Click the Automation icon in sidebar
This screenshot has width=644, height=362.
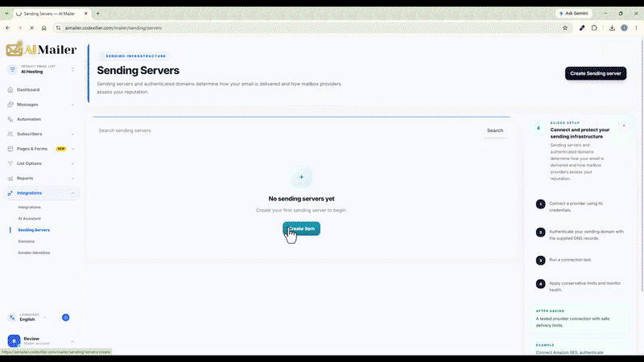[x=10, y=119]
